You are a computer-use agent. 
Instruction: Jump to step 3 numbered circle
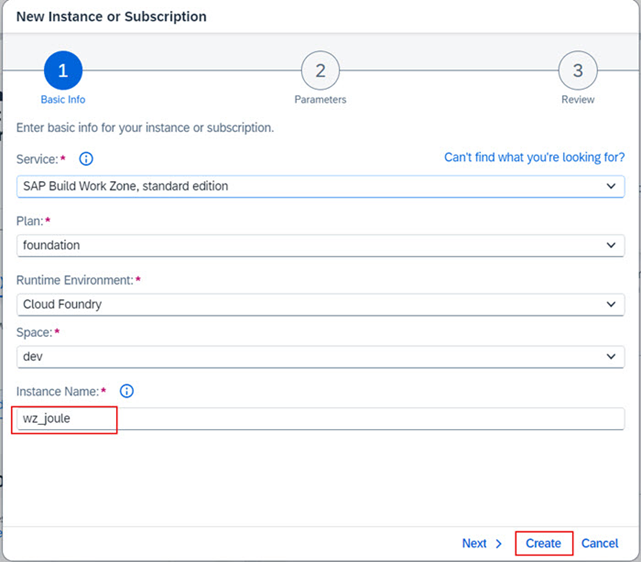pyautogui.click(x=577, y=71)
